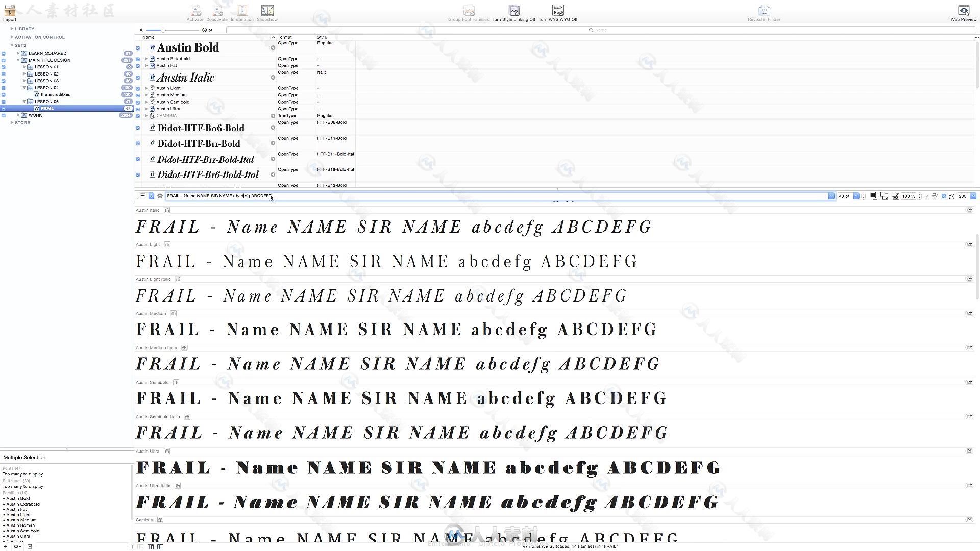Click the ligatures icon next to Austin Ultra
The width and height of the screenshot is (980, 551).
point(167,452)
